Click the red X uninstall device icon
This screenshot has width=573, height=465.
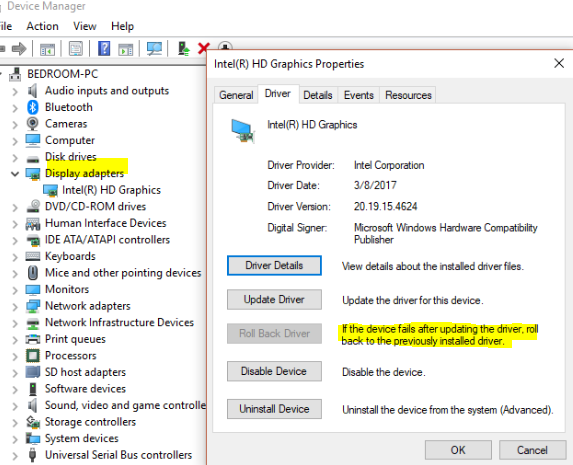pos(203,48)
